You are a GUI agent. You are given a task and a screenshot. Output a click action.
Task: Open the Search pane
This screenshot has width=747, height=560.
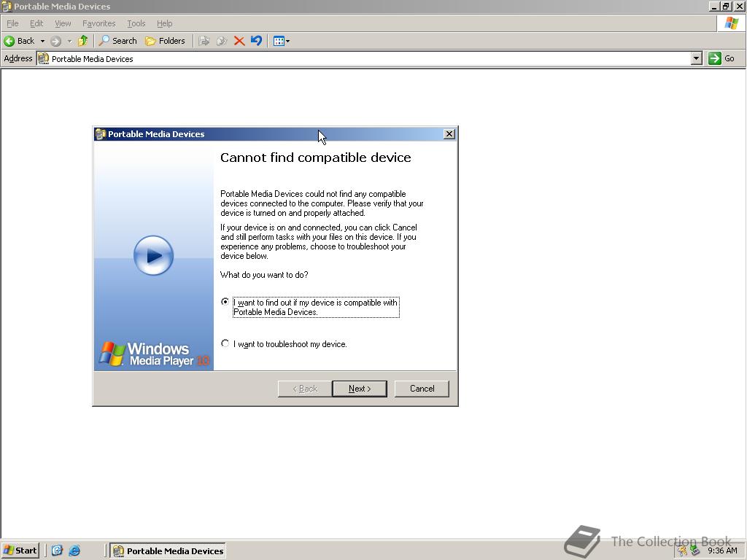pos(117,41)
